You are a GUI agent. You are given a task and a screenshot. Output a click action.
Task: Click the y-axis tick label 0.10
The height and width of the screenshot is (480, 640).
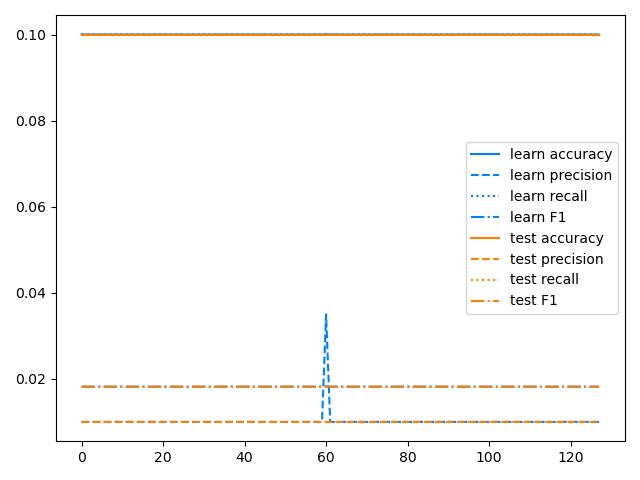pyautogui.click(x=31, y=36)
